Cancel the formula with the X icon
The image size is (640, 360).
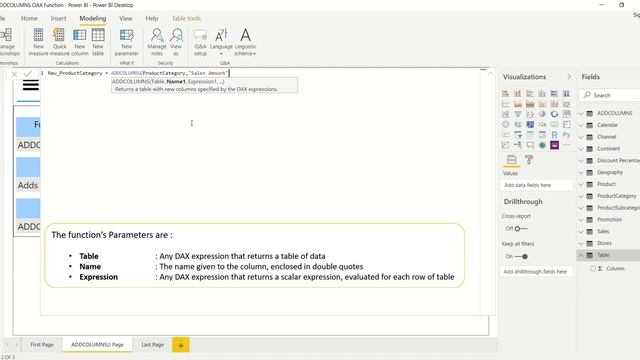14,74
